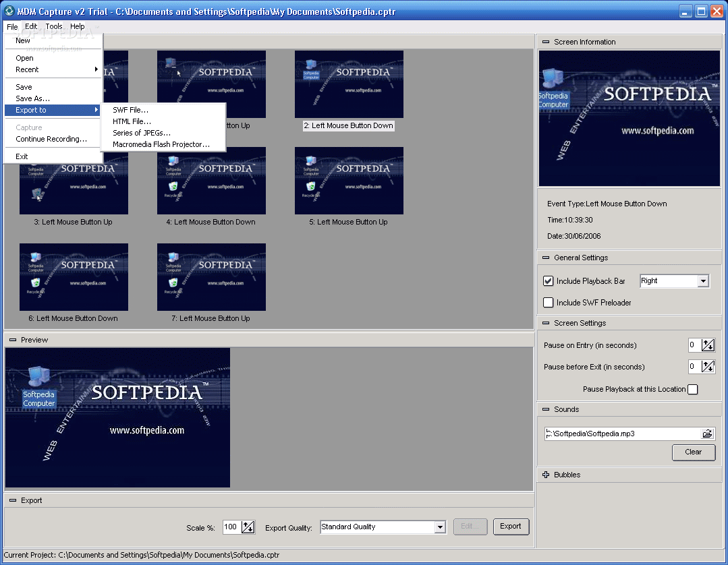Open the Tools menu
728x565 pixels.
pyautogui.click(x=54, y=26)
